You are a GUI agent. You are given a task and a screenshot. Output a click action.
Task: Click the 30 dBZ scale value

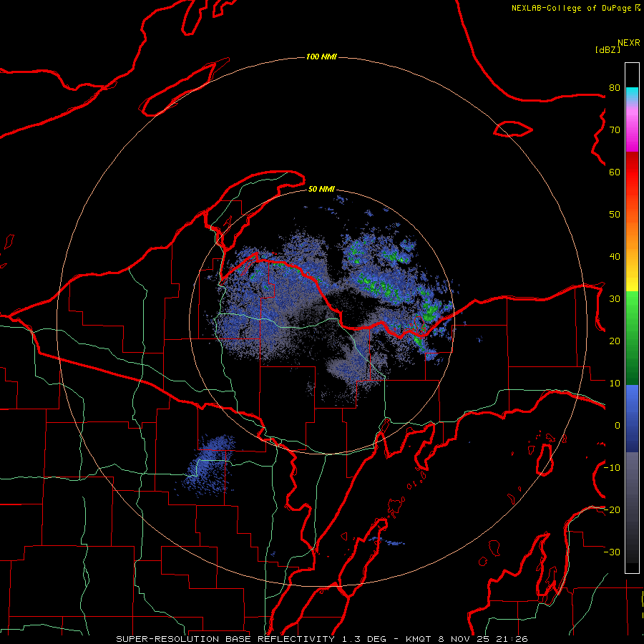point(615,298)
